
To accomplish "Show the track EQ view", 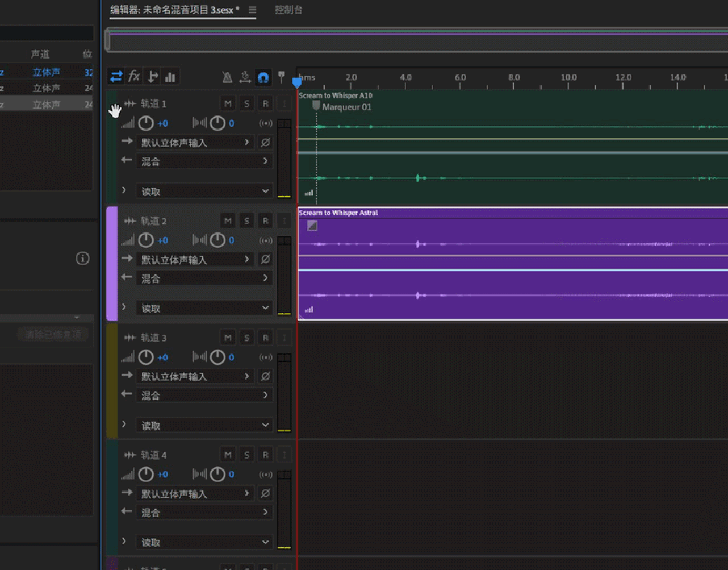I will (x=170, y=77).
